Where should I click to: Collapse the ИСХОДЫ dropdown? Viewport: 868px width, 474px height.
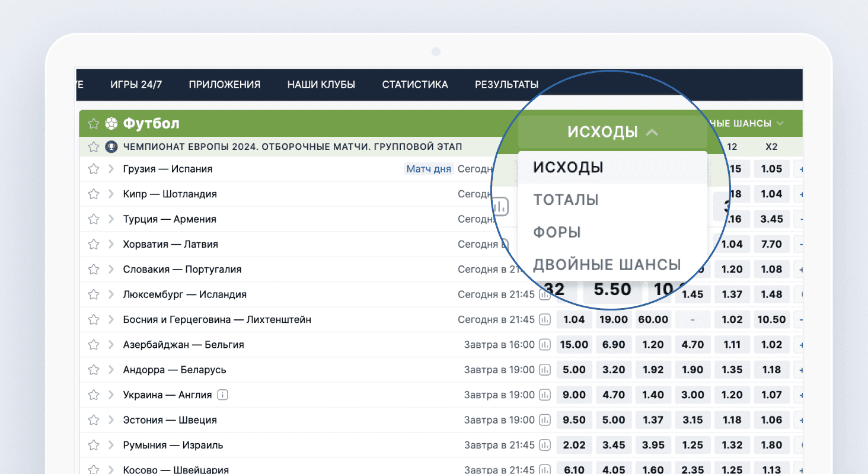pos(612,132)
